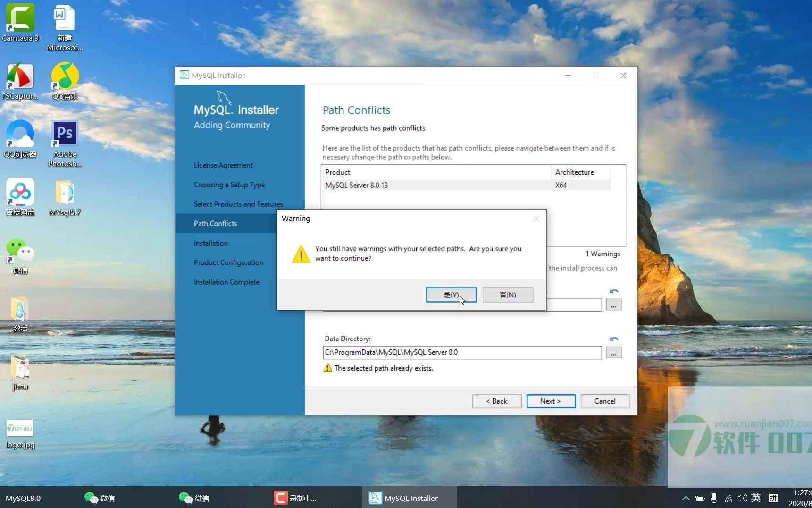Launch QQ浏览器 from the desktop
The width and height of the screenshot is (812, 508).
tap(20, 139)
